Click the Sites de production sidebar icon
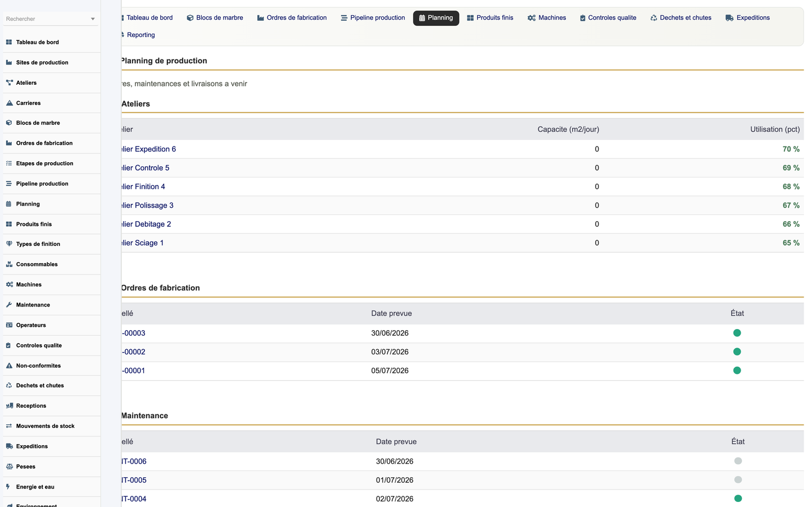This screenshot has width=812, height=507. [x=9, y=62]
